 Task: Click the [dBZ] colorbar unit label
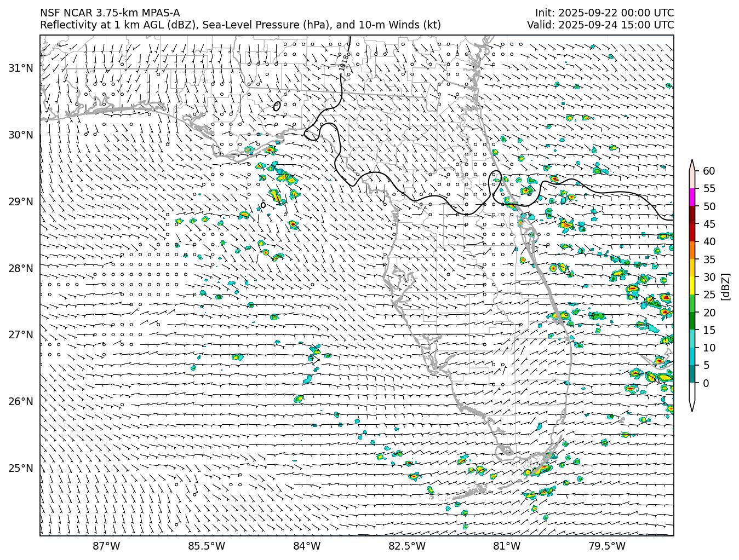click(725, 286)
